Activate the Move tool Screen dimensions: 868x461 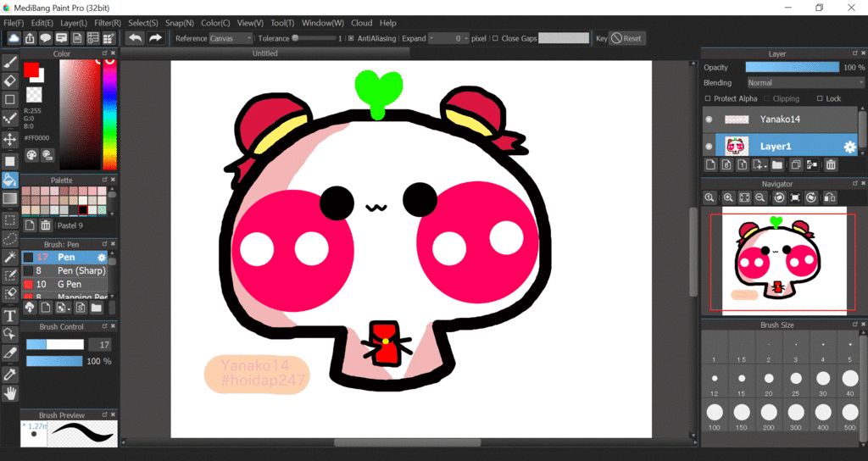[10, 139]
